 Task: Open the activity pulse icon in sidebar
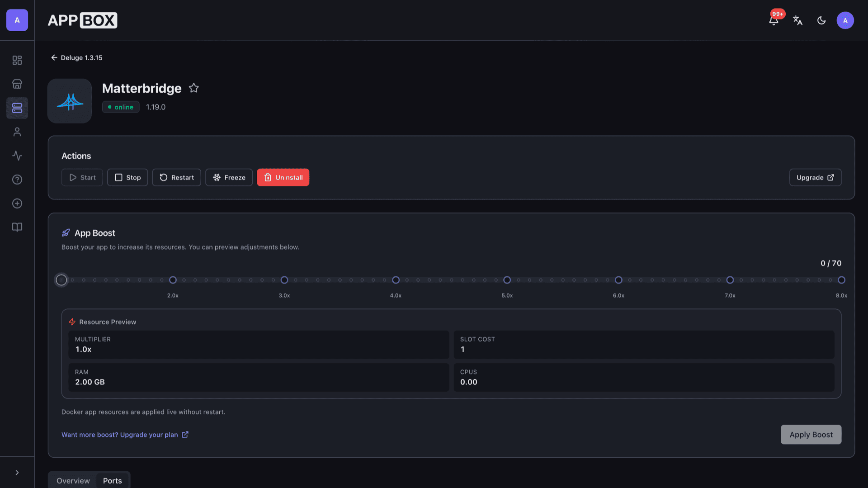[17, 156]
